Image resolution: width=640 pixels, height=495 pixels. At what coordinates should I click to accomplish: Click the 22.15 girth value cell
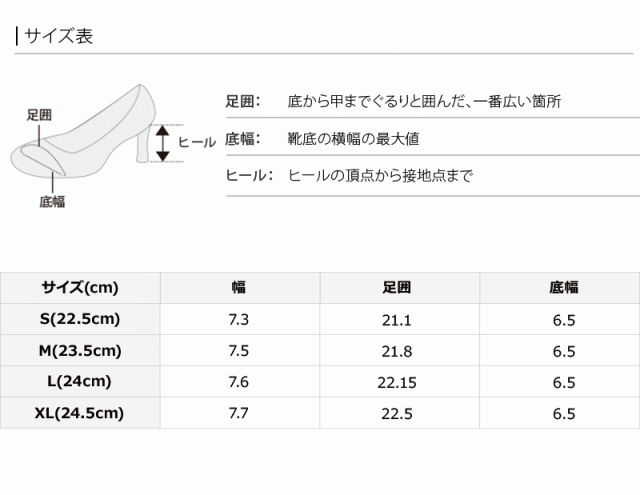398,381
